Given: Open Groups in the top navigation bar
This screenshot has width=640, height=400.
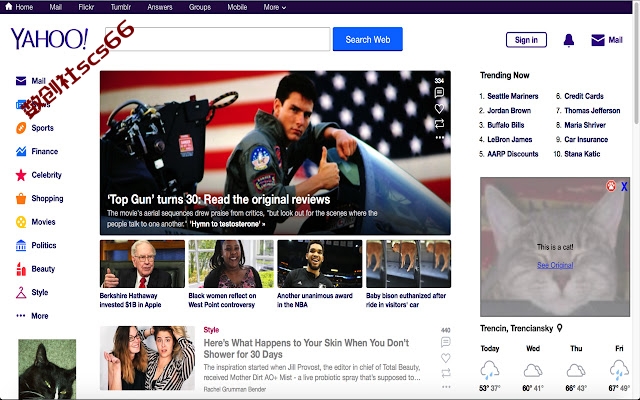Looking at the screenshot, I should (200, 7).
